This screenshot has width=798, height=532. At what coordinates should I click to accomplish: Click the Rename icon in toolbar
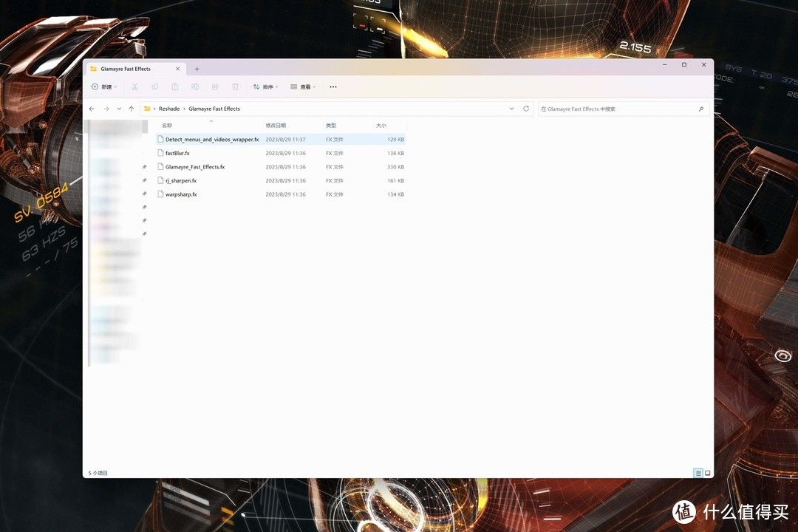pos(195,87)
